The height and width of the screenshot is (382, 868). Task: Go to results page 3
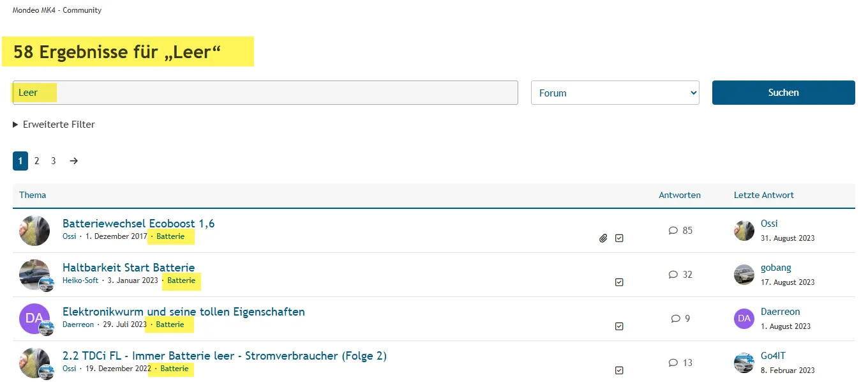[x=54, y=161]
